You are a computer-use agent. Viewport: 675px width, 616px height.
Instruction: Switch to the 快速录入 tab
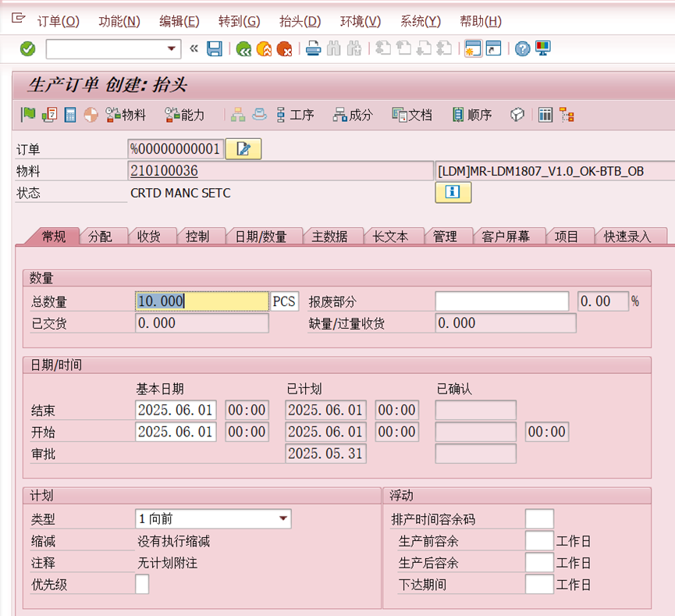coord(627,237)
